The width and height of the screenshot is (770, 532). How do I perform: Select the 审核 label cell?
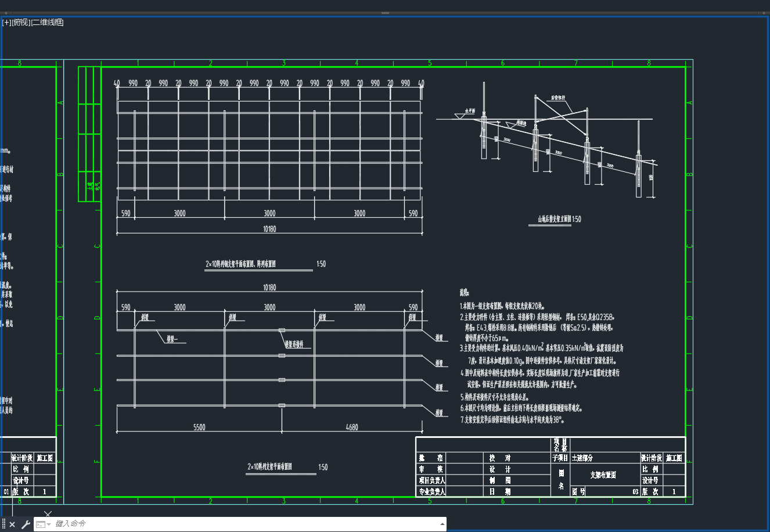tap(431, 469)
